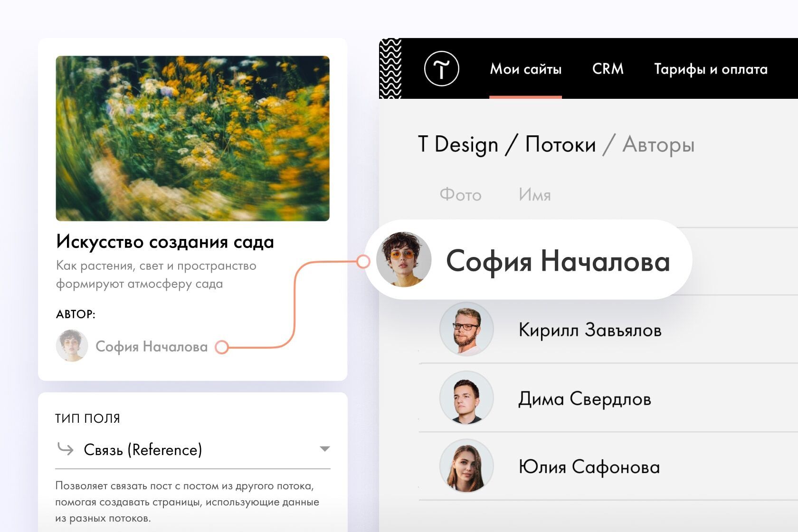This screenshot has height=532, width=798.
Task: Click the title Искусство создания сада
Action: [165, 242]
